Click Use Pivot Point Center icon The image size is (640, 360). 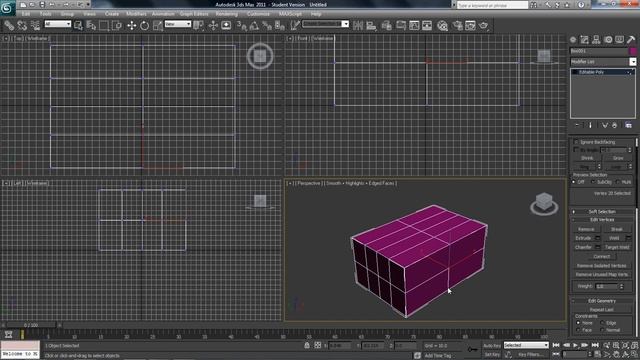pyautogui.click(x=199, y=26)
